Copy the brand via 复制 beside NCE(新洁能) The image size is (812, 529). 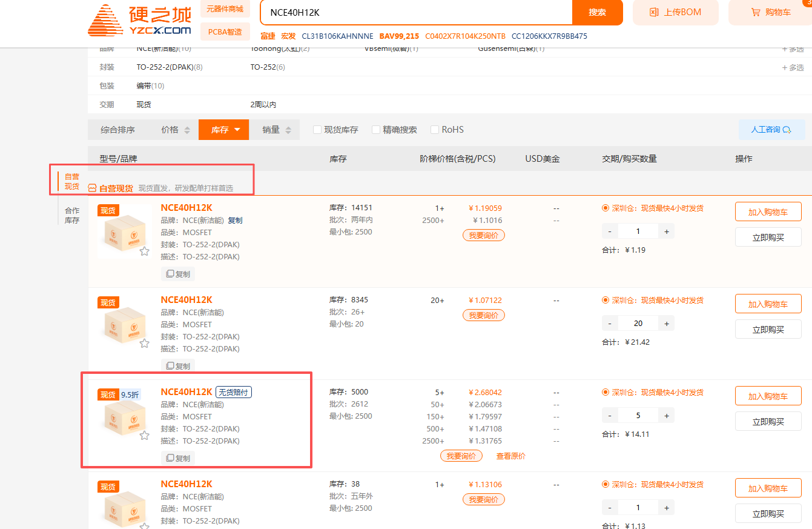[235, 220]
